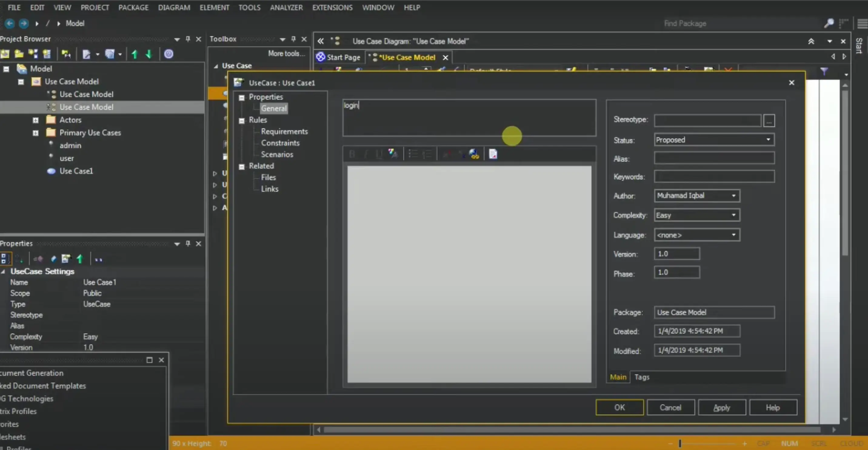
Task: Collapse the diagram header double-chevron left icon
Action: coord(320,41)
